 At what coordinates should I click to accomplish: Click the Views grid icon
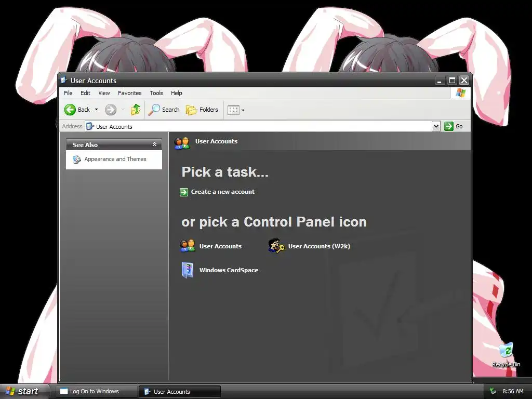[233, 110]
